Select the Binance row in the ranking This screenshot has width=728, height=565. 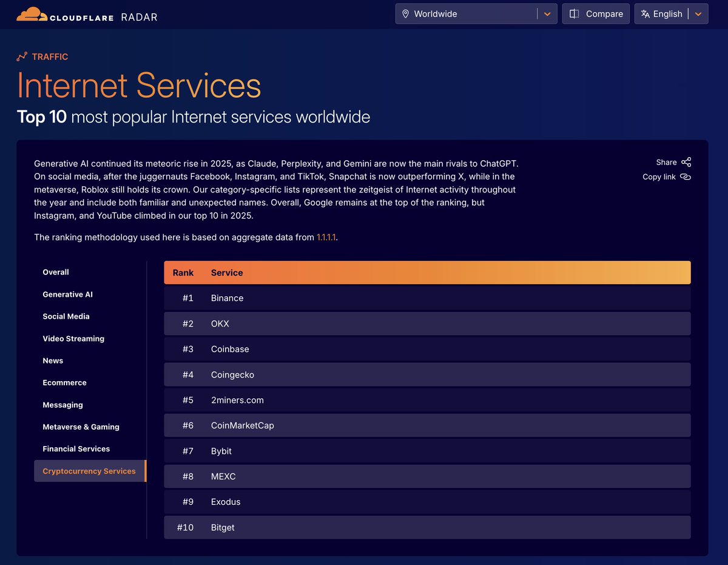[x=227, y=298]
